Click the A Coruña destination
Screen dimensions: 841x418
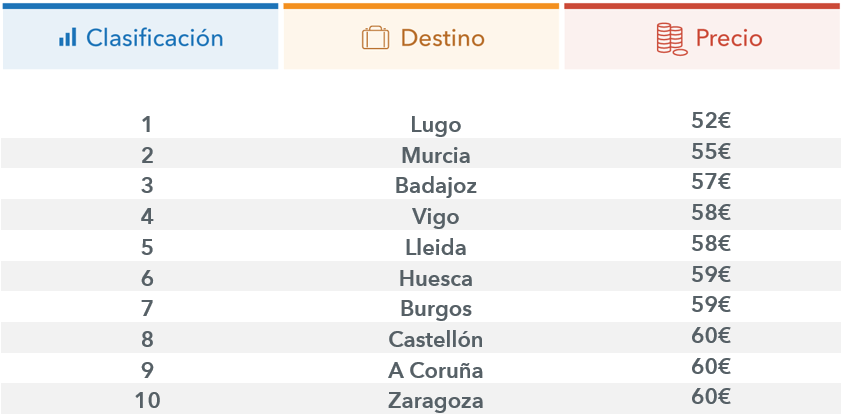[436, 371]
